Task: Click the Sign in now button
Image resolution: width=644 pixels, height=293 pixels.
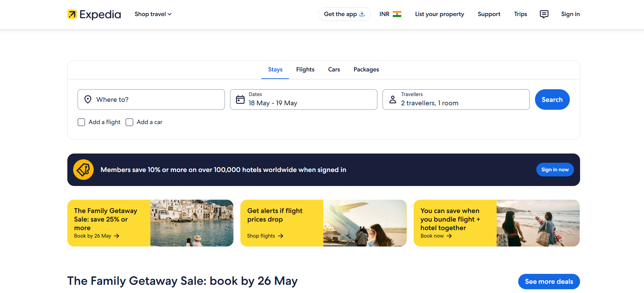Action: coord(555,170)
